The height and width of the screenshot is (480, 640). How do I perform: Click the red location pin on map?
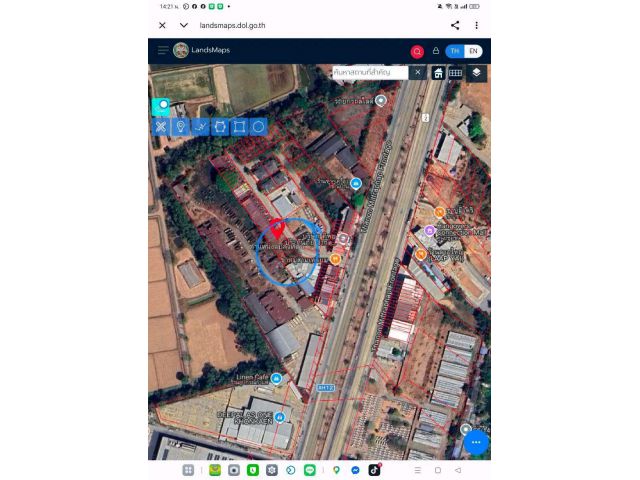278,228
